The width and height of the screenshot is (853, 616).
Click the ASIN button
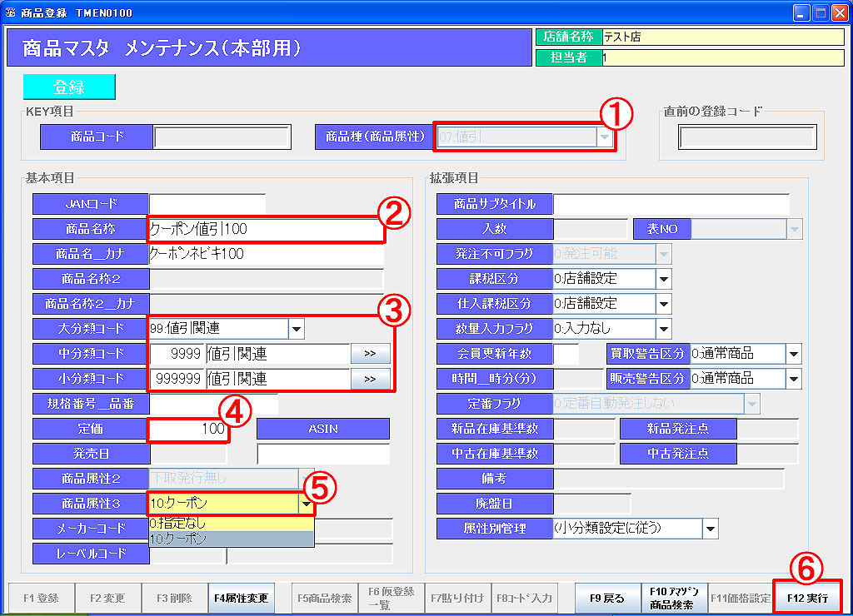click(x=322, y=429)
